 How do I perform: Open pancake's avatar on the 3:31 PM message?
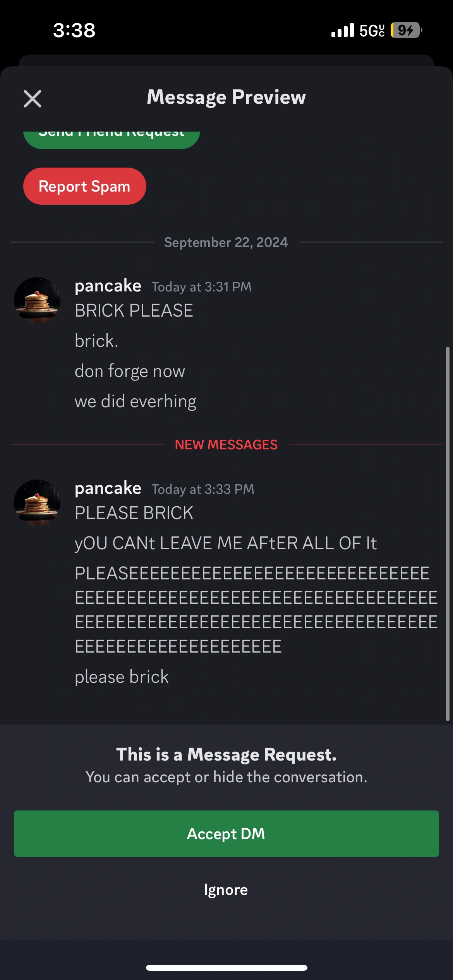pos(37,300)
